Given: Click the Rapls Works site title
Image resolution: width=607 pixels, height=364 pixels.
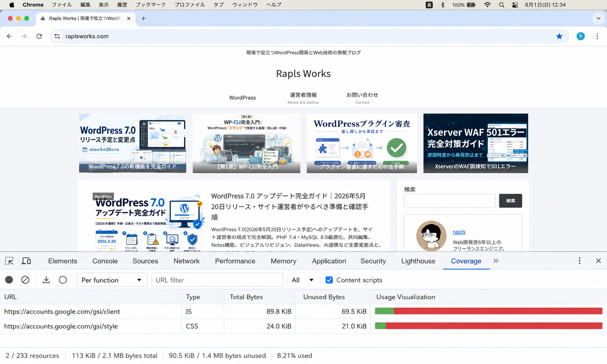Looking at the screenshot, I should click(303, 73).
